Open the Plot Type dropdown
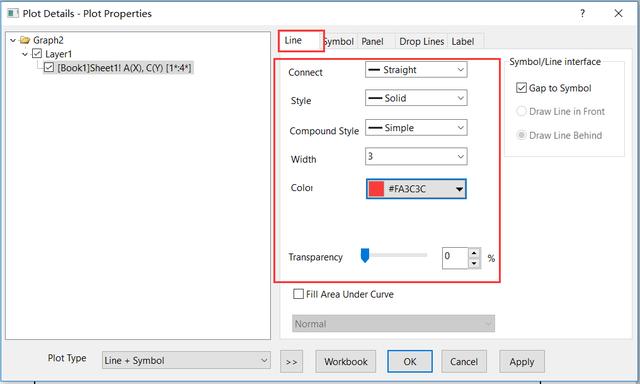Viewport: 640px width, 384px height. coord(186,360)
